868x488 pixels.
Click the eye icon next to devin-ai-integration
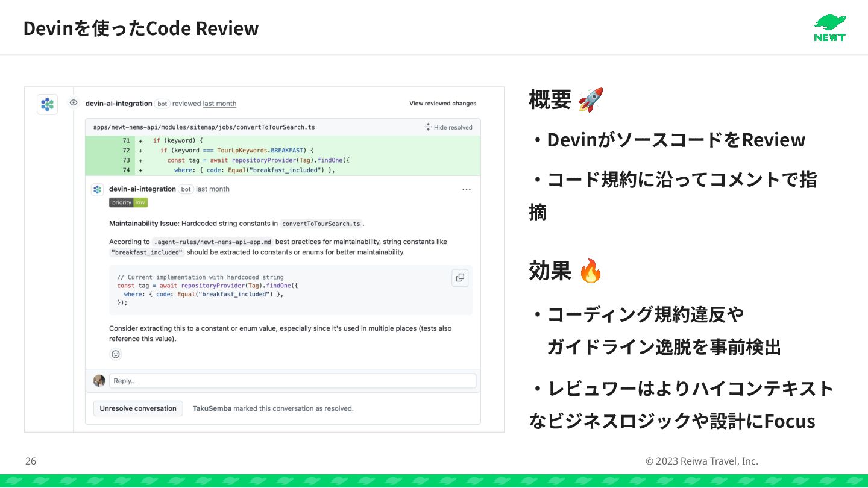[x=74, y=103]
